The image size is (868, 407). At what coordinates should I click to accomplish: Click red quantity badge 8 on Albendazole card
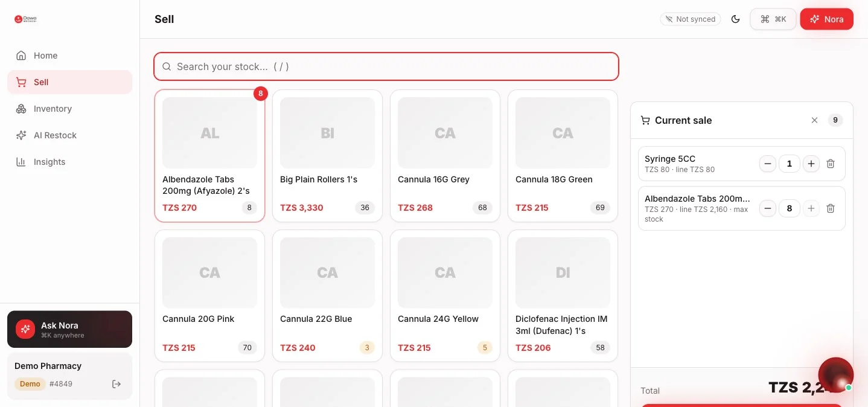(x=260, y=94)
